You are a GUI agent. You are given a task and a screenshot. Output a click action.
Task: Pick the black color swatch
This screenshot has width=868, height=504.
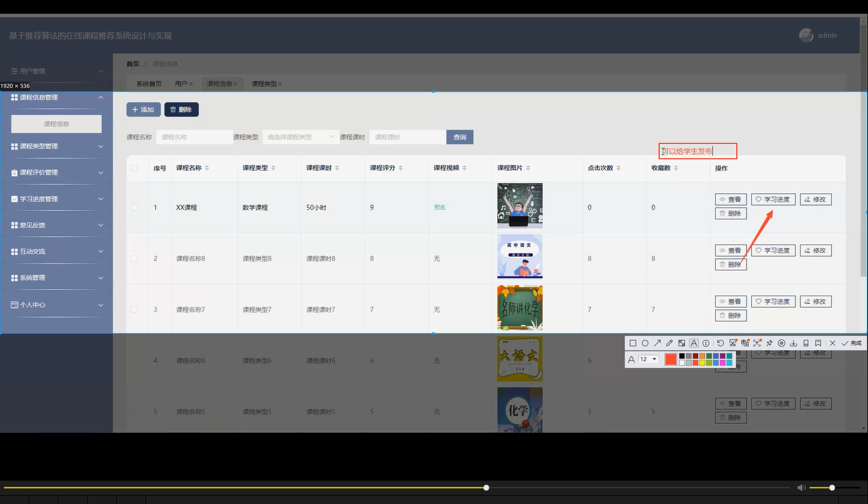click(x=682, y=356)
